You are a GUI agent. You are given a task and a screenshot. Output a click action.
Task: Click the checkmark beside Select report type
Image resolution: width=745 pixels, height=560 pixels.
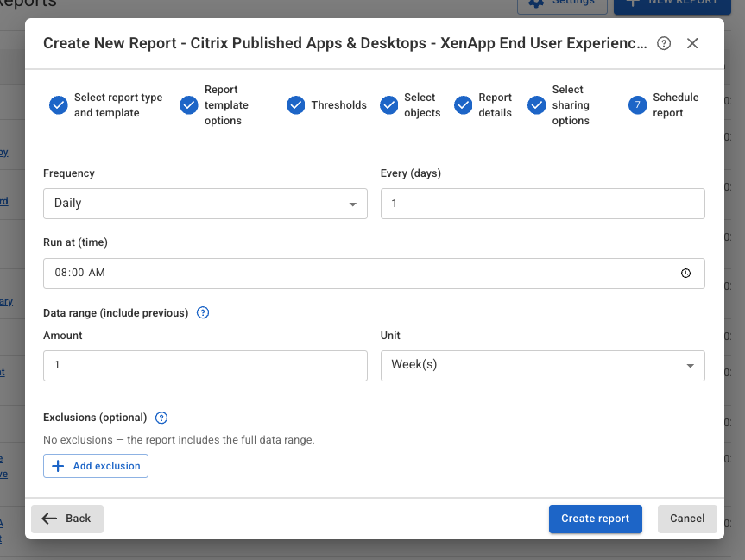pyautogui.click(x=59, y=105)
